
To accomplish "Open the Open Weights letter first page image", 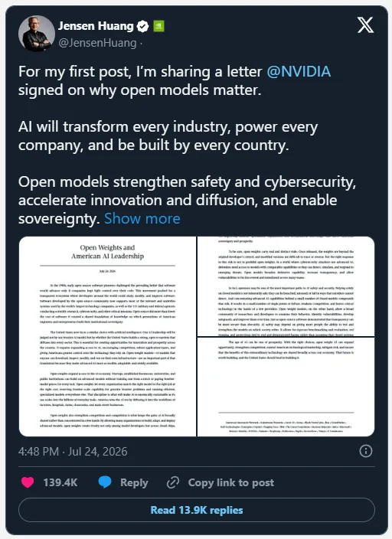I will click(x=108, y=337).
